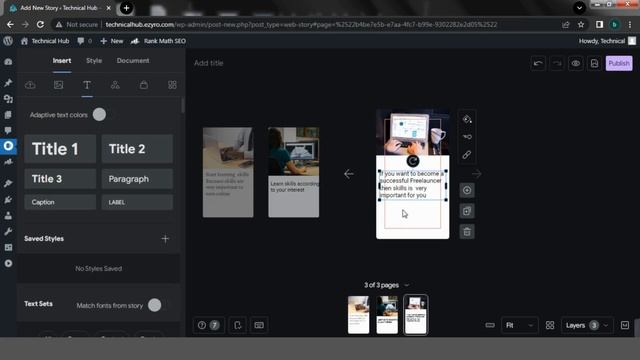
Task: Select page 3 thumbnail in carousel
Action: [x=416, y=315]
